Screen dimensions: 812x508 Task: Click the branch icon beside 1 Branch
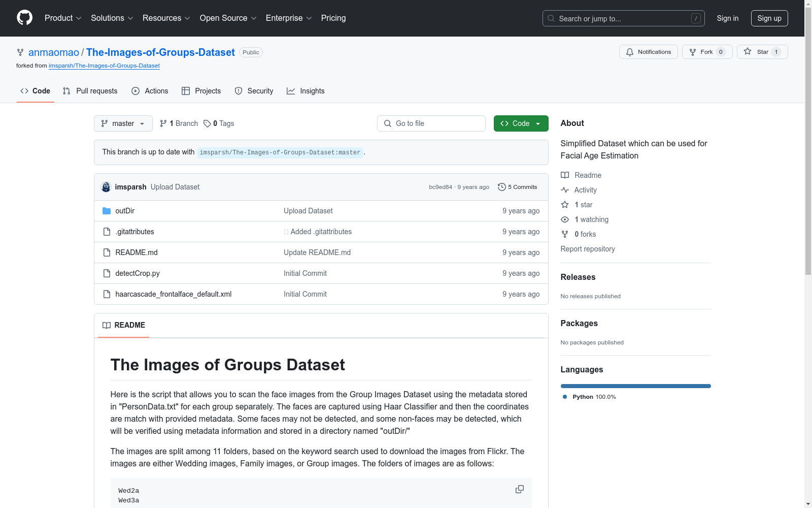(x=163, y=123)
